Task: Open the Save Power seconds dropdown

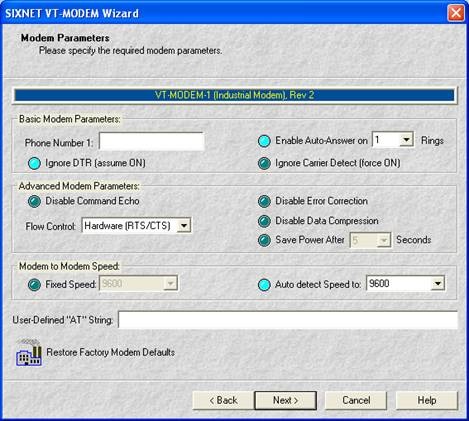Action: point(383,240)
